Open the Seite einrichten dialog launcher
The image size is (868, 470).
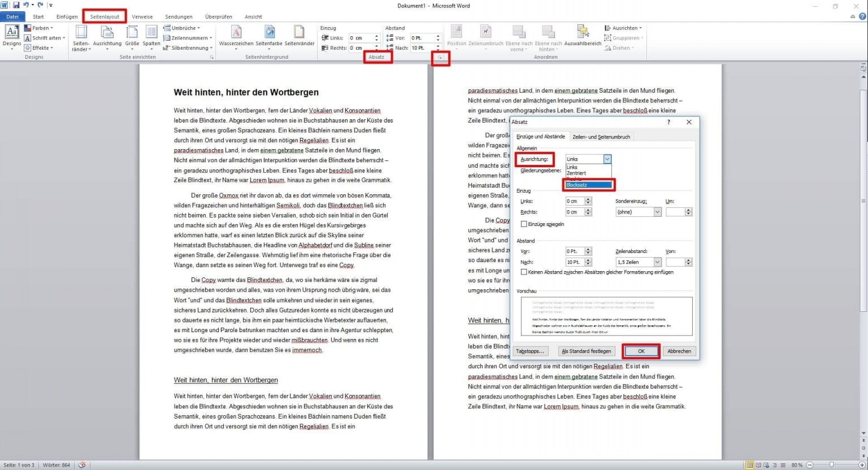[212, 57]
